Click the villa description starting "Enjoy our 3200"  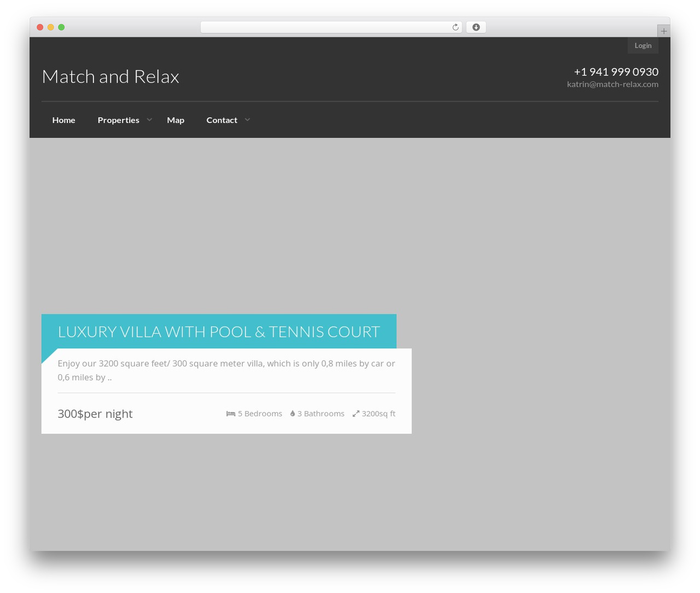coord(226,370)
